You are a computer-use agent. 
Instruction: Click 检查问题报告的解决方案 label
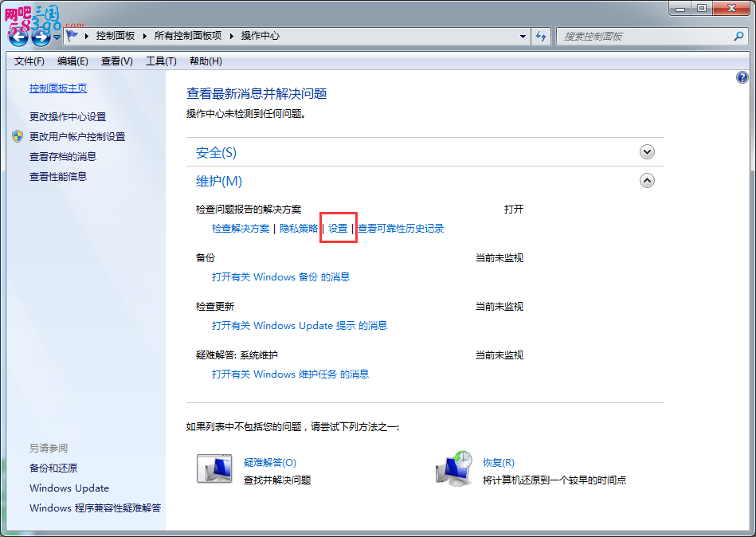click(249, 210)
